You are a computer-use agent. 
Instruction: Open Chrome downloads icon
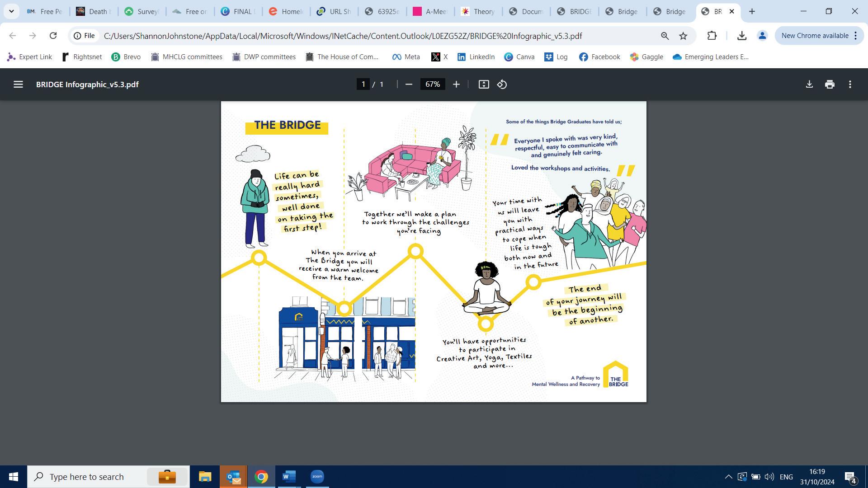coord(742,36)
